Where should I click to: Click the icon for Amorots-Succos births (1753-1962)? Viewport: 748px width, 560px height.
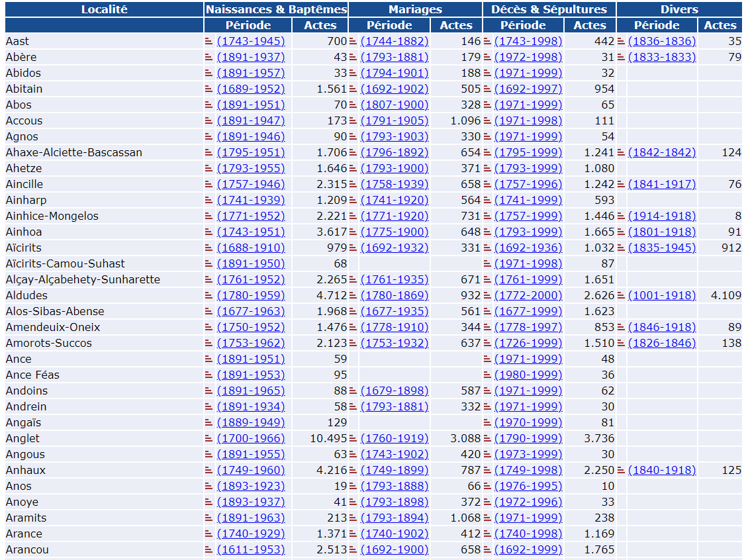209,343
